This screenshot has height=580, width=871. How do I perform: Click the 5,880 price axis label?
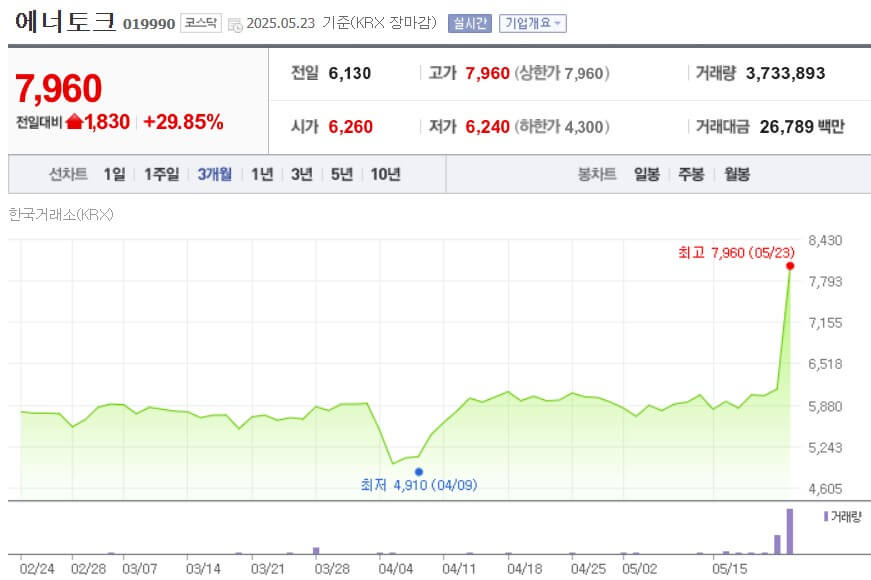coord(825,407)
